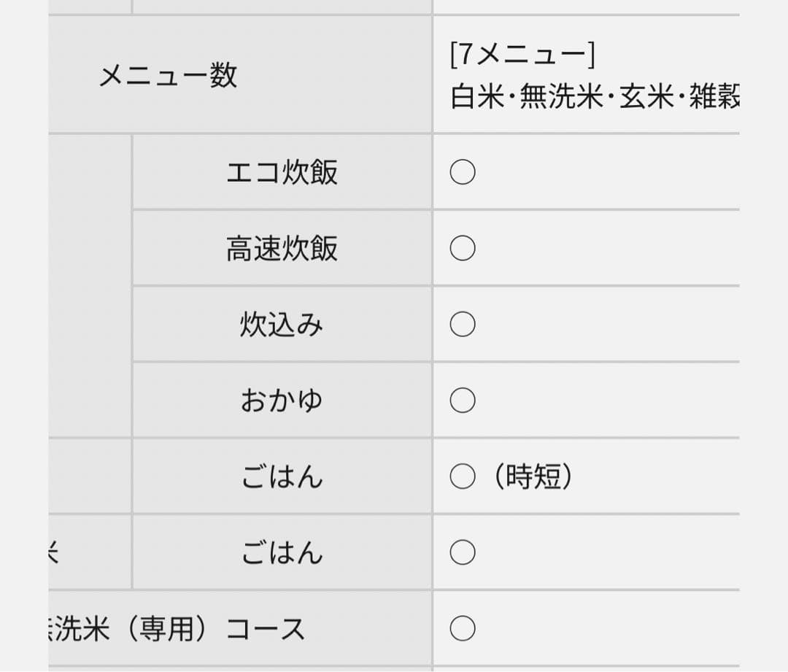Click the (時短) note text
The width and height of the screenshot is (788, 672).
(533, 477)
